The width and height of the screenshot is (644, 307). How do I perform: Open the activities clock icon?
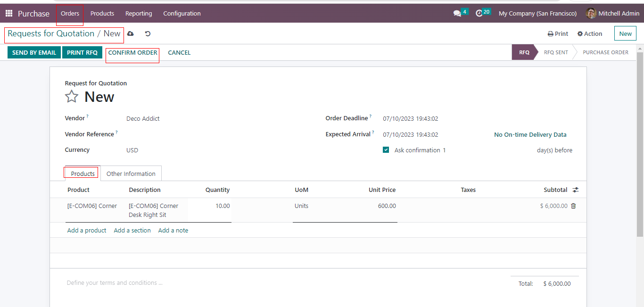[x=479, y=14]
